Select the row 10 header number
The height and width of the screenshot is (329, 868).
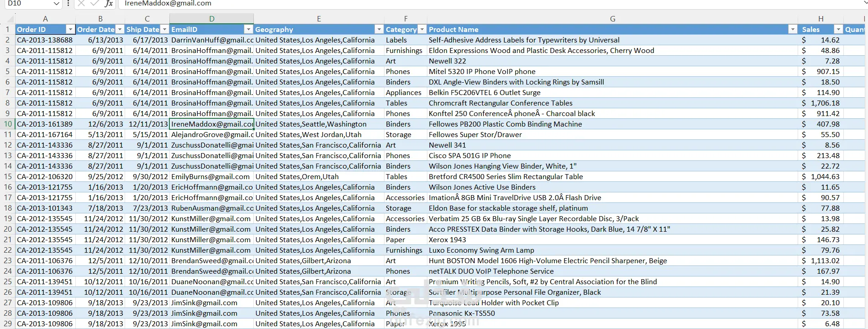[7, 124]
